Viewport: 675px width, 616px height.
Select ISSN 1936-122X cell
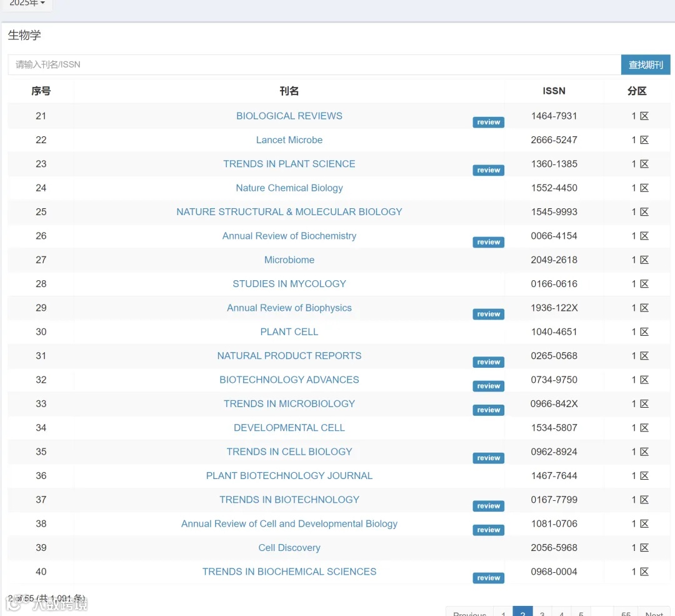(x=554, y=308)
